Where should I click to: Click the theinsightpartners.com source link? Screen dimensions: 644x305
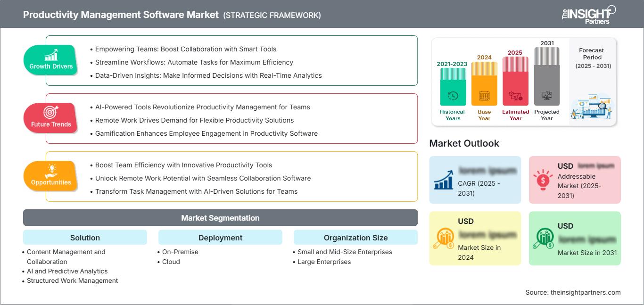(586, 292)
